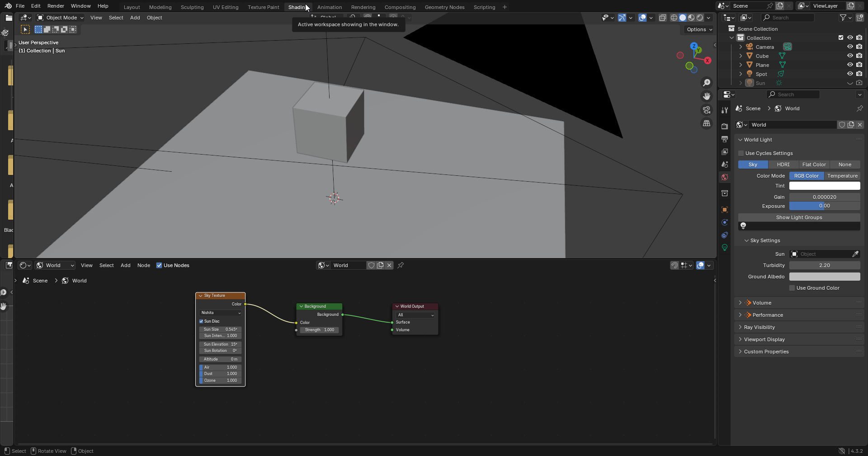Click the zoom magnifier icon in viewport
This screenshot has width=868, height=456.
click(x=706, y=83)
